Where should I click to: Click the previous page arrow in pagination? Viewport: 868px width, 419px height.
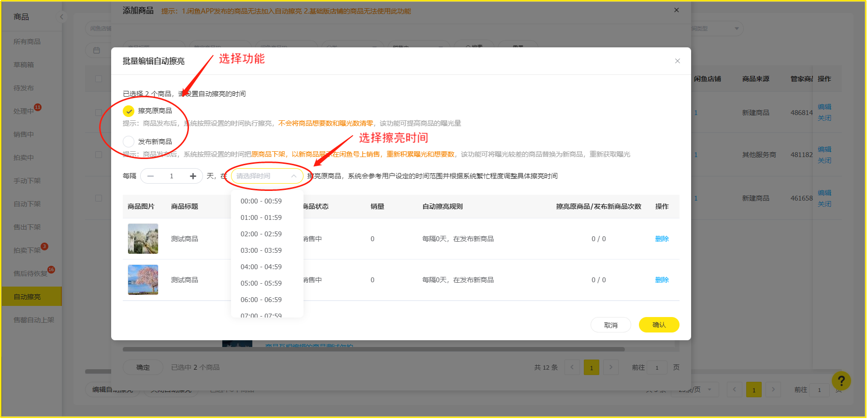pyautogui.click(x=572, y=367)
